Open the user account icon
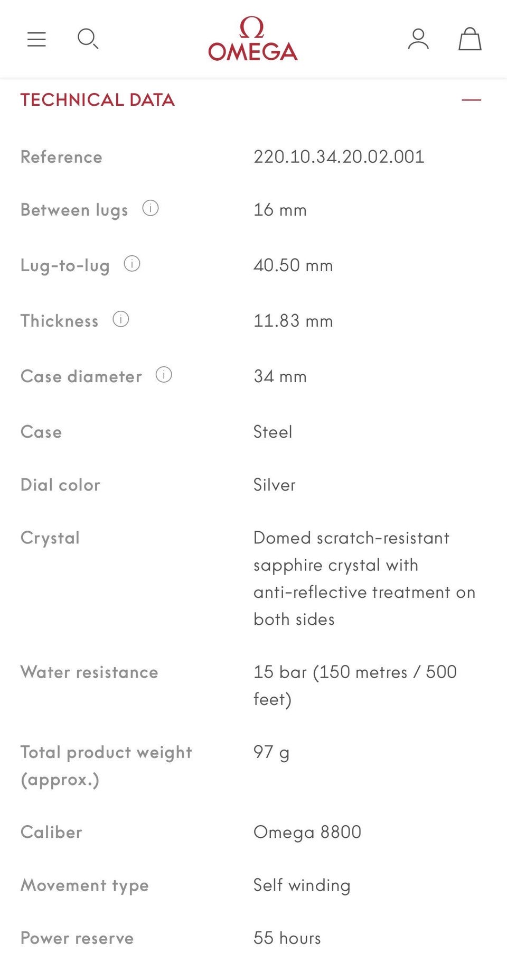 click(x=418, y=39)
